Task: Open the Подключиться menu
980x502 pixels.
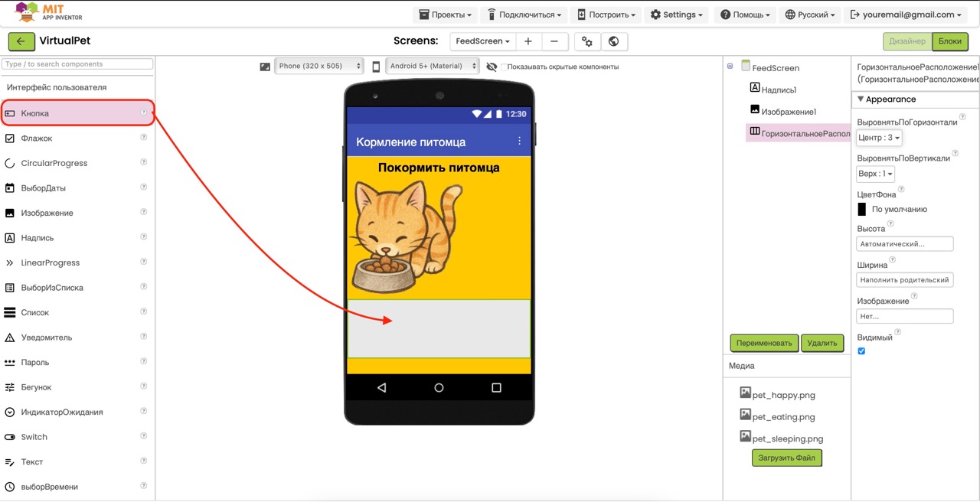Action: click(x=524, y=15)
